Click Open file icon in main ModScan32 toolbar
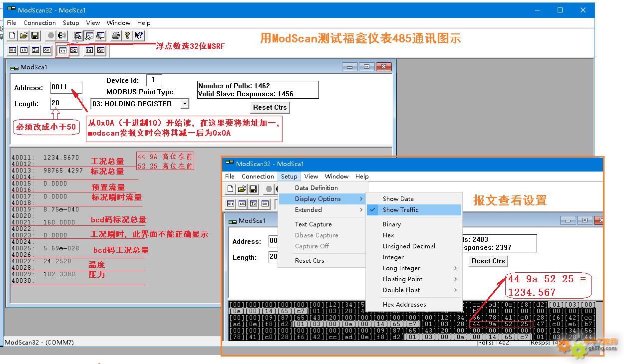This screenshot has height=364, width=624. pos(23,35)
